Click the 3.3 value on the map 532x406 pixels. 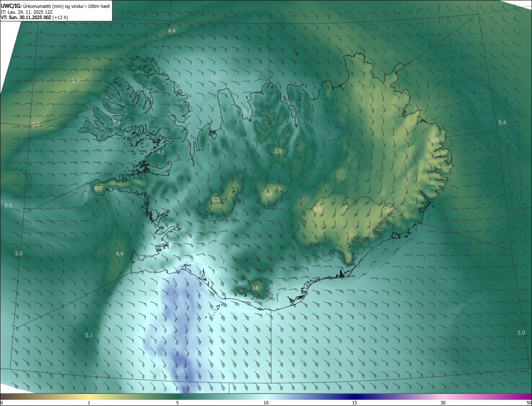click(215, 199)
